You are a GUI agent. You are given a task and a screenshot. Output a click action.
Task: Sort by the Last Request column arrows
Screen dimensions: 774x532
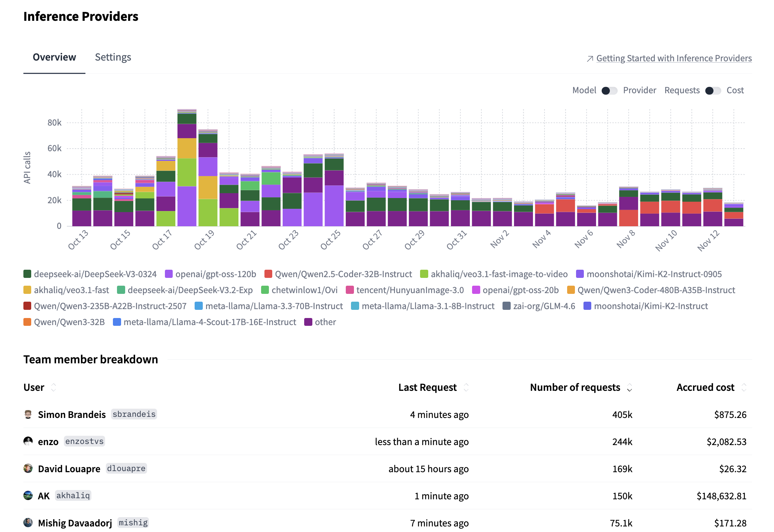point(466,387)
